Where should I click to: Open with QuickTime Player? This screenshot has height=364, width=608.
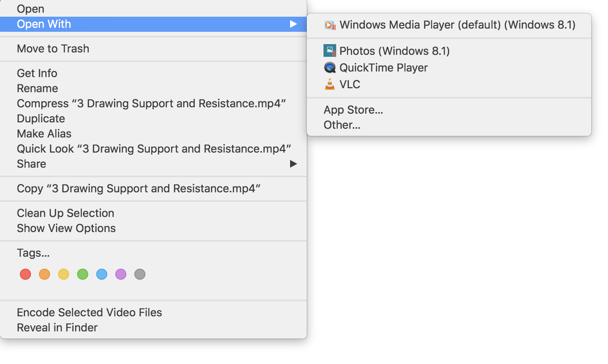(x=449, y=68)
